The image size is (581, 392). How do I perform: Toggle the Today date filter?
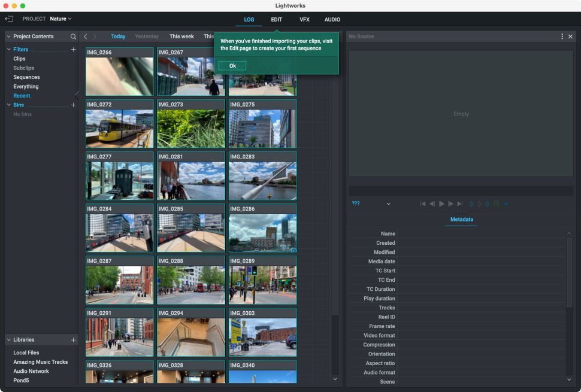coord(118,37)
